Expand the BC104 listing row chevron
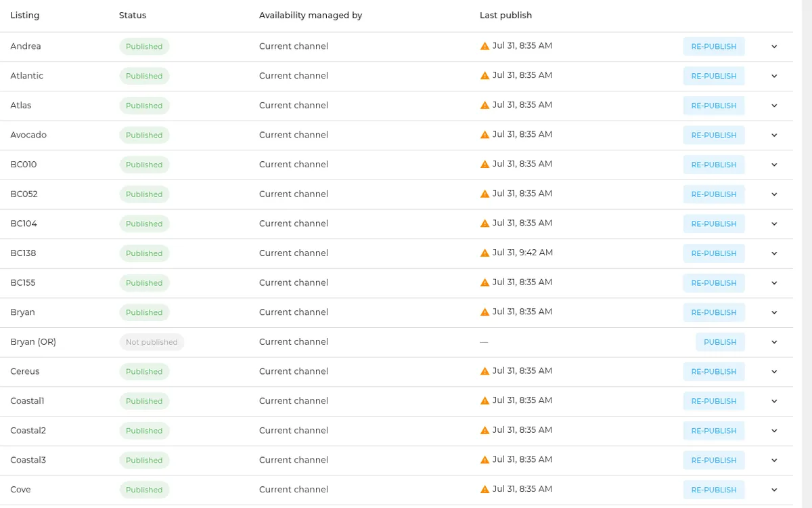This screenshot has height=508, width=812. (x=774, y=224)
